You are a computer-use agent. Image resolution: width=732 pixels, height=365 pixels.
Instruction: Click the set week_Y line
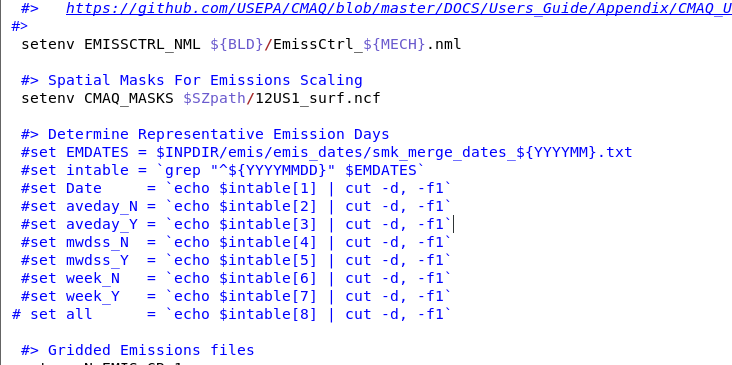pyautogui.click(x=237, y=296)
